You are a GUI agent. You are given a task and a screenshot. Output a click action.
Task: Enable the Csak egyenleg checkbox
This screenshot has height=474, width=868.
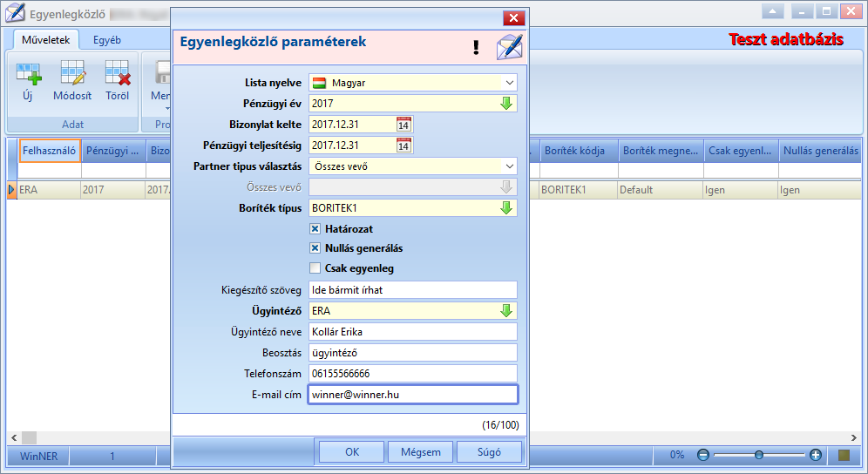coord(315,268)
